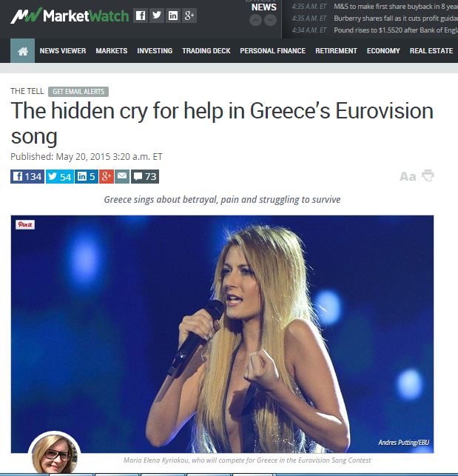The image size is (458, 476).
Task: Share article on Facebook with 134 count
Action: pos(27,177)
